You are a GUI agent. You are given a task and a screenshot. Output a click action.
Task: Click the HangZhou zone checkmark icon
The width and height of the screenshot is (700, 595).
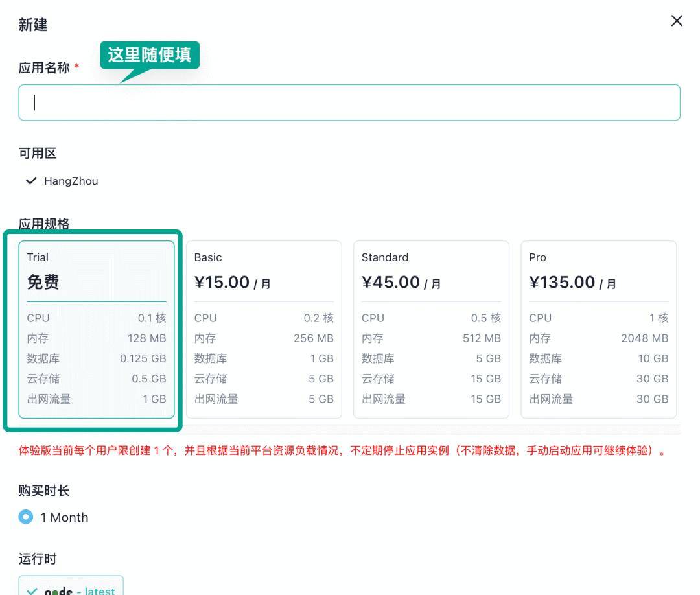(30, 181)
